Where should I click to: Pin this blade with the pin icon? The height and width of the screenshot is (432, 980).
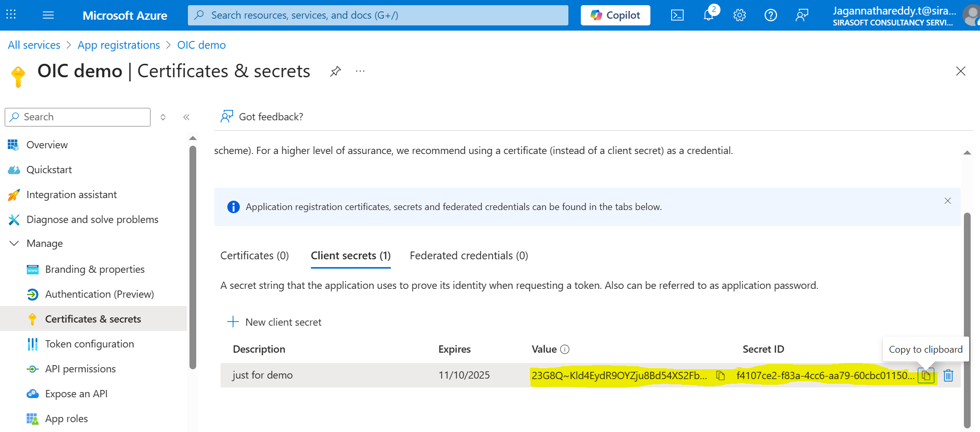point(336,71)
